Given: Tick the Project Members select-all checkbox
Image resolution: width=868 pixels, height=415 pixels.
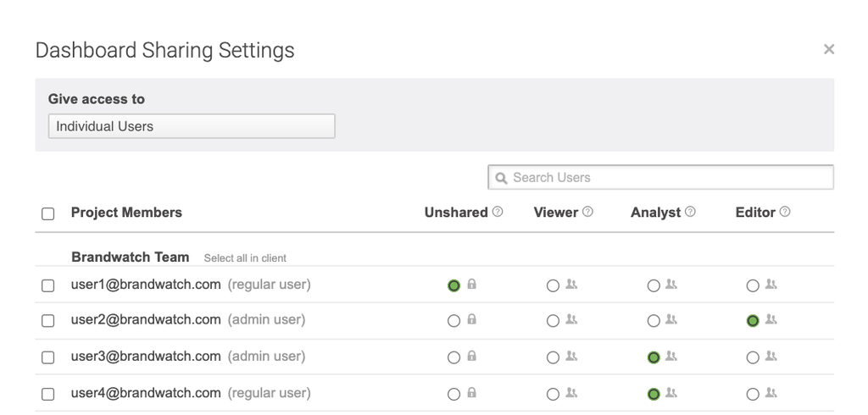Looking at the screenshot, I should coord(48,213).
